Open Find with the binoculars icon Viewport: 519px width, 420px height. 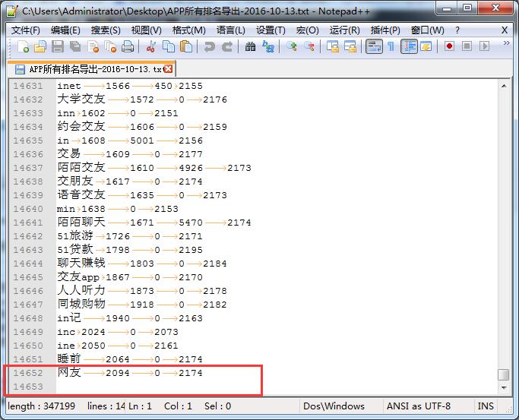pyautogui.click(x=250, y=46)
